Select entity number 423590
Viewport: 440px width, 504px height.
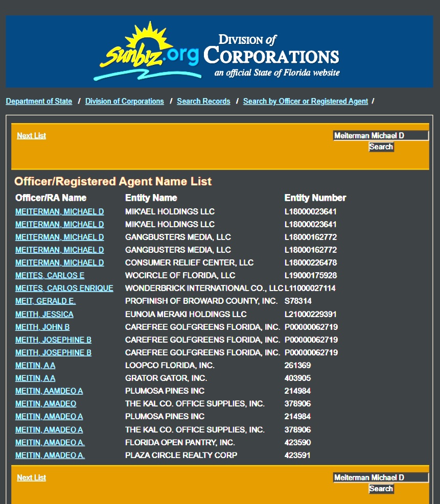(297, 442)
